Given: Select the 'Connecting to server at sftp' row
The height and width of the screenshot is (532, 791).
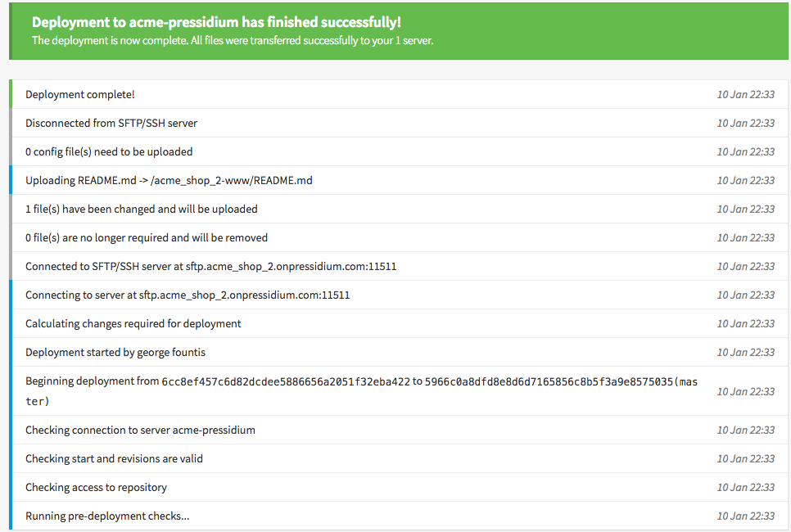Looking at the screenshot, I should 399,295.
